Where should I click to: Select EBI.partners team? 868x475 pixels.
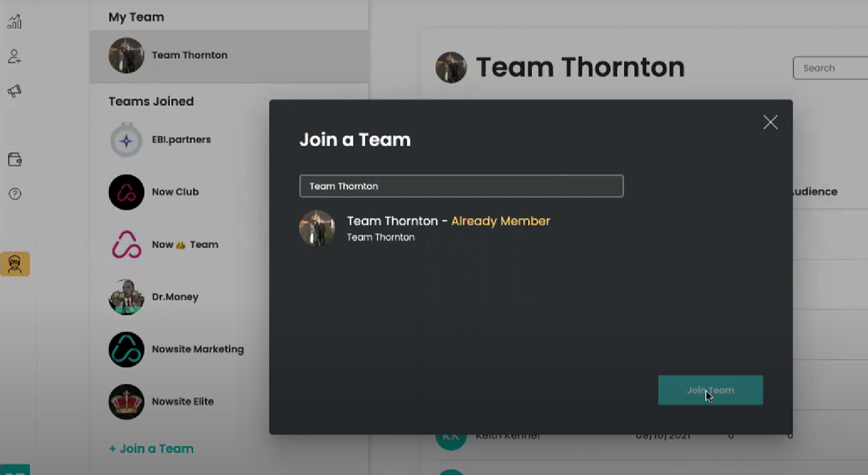(x=181, y=140)
